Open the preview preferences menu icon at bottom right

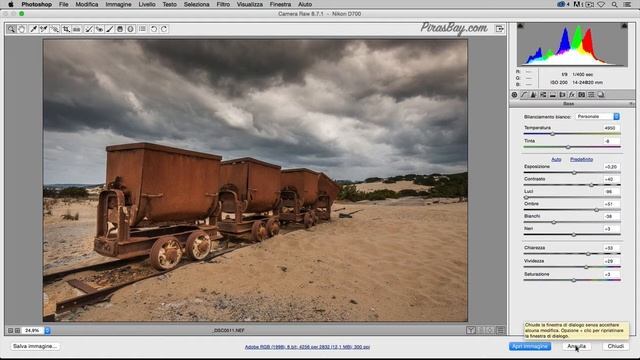[500, 330]
